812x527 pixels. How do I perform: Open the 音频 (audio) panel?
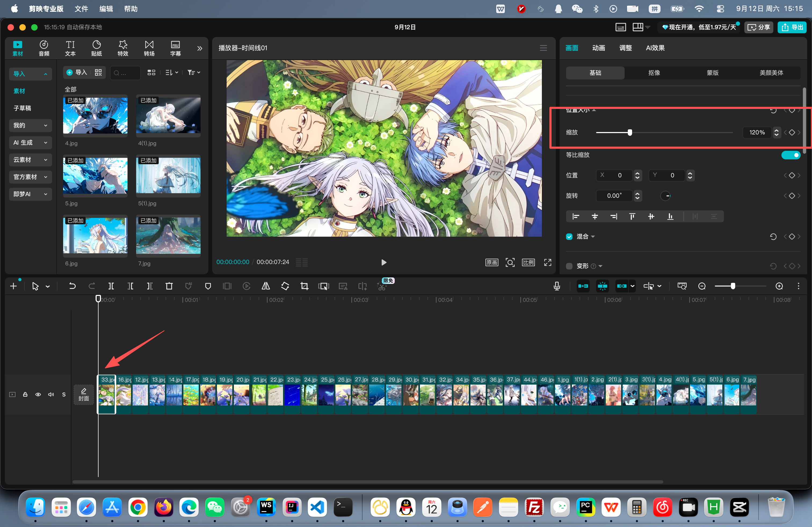[x=44, y=48]
